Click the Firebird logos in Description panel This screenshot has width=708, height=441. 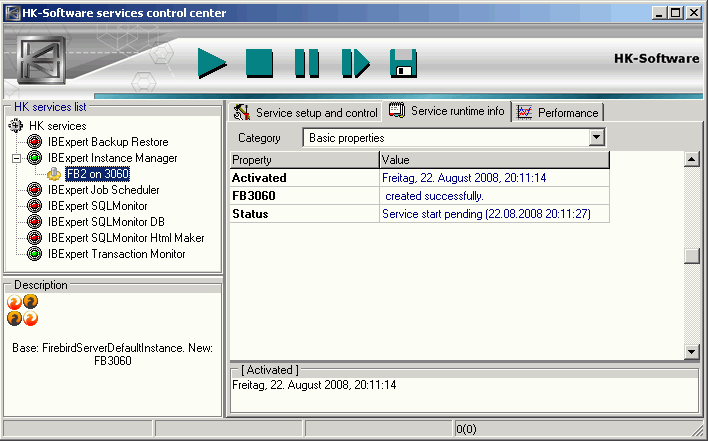[x=23, y=310]
